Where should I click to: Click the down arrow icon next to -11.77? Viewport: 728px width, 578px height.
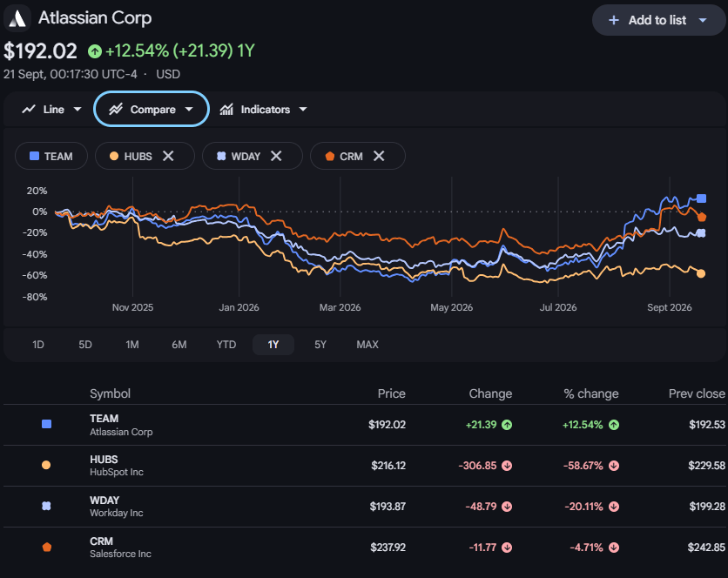pos(507,548)
